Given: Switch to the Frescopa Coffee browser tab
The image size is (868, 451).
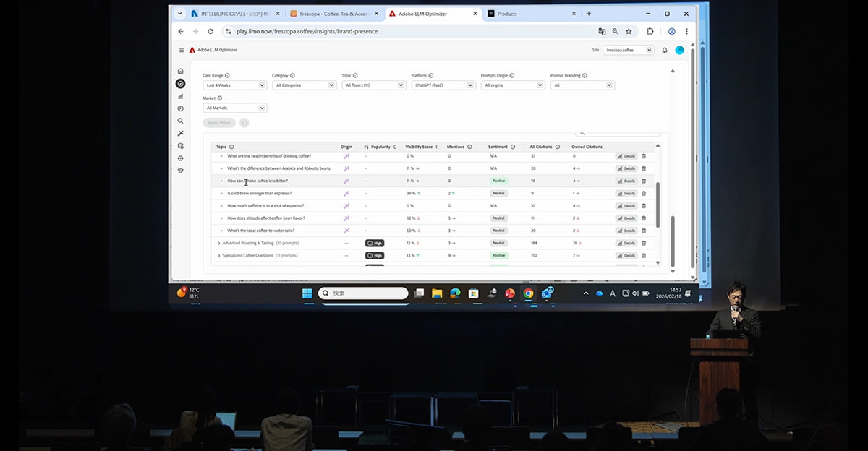Looking at the screenshot, I should (333, 14).
